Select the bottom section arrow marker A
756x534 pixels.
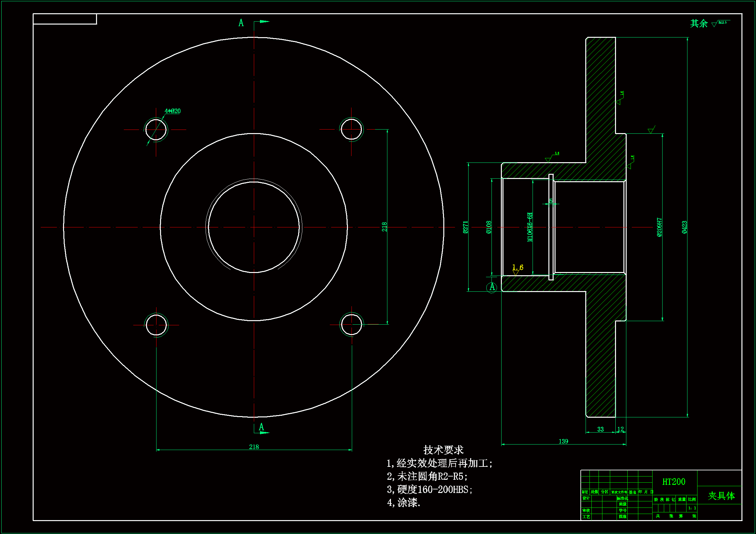click(262, 427)
